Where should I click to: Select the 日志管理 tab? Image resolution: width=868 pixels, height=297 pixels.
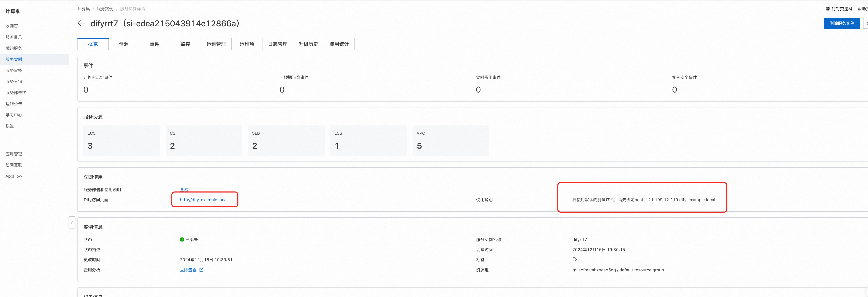278,44
